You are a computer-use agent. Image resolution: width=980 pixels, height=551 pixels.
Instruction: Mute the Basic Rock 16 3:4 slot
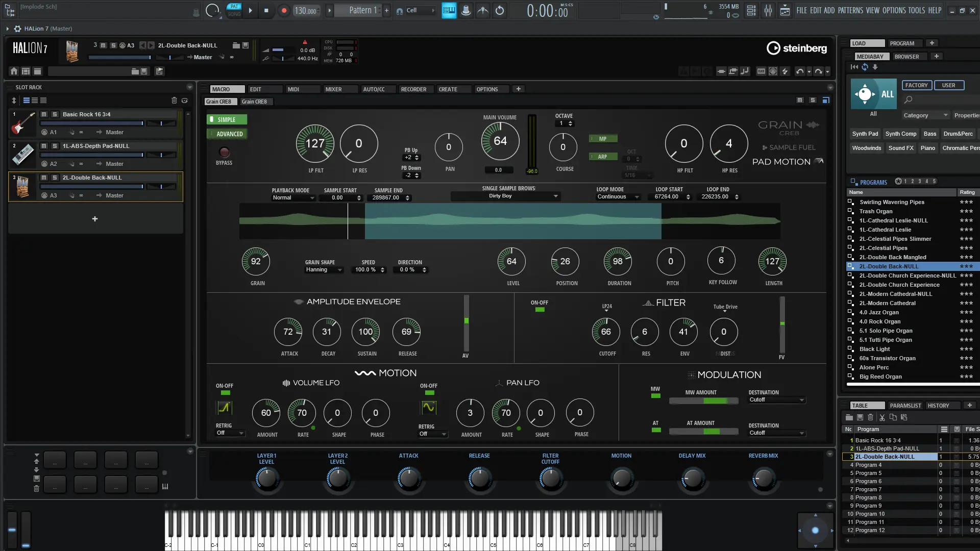44,114
